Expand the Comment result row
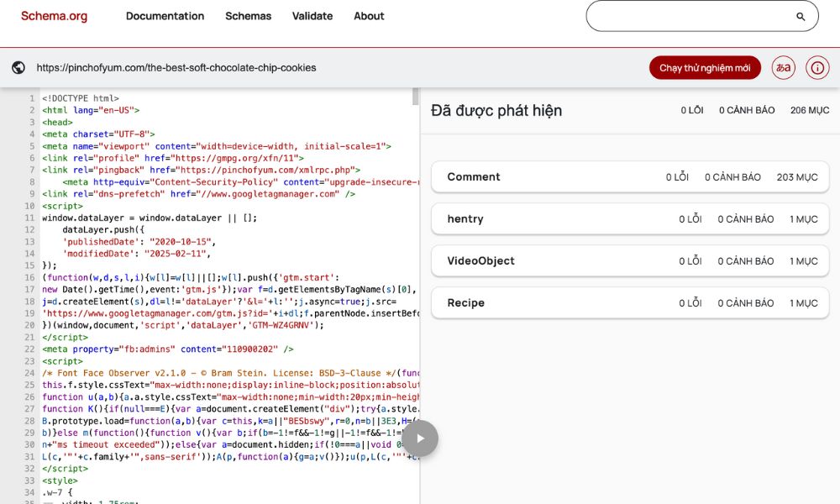 pos(629,177)
